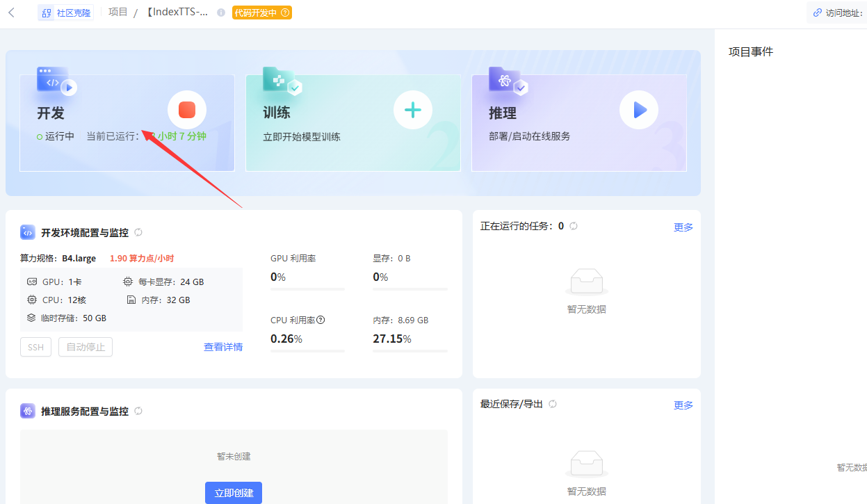Open 更多 in 正在运行的任务
Screen dimensions: 867x504
[x=683, y=227]
